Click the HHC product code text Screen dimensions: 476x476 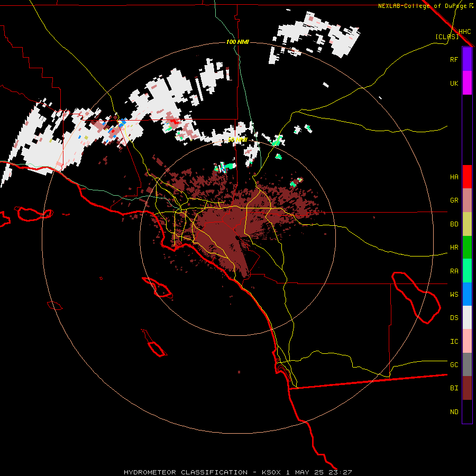(464, 32)
